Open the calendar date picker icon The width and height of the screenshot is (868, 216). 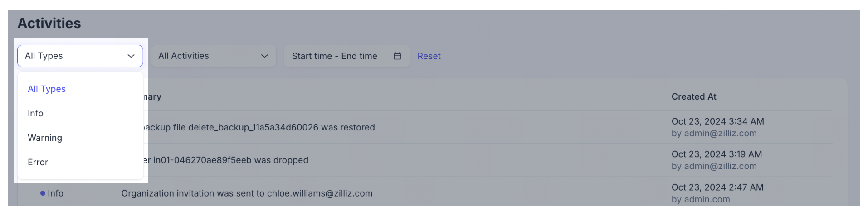pyautogui.click(x=397, y=56)
